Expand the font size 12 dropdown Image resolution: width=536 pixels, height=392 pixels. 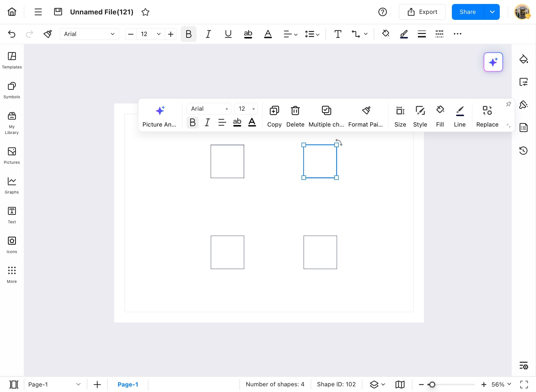tap(158, 34)
